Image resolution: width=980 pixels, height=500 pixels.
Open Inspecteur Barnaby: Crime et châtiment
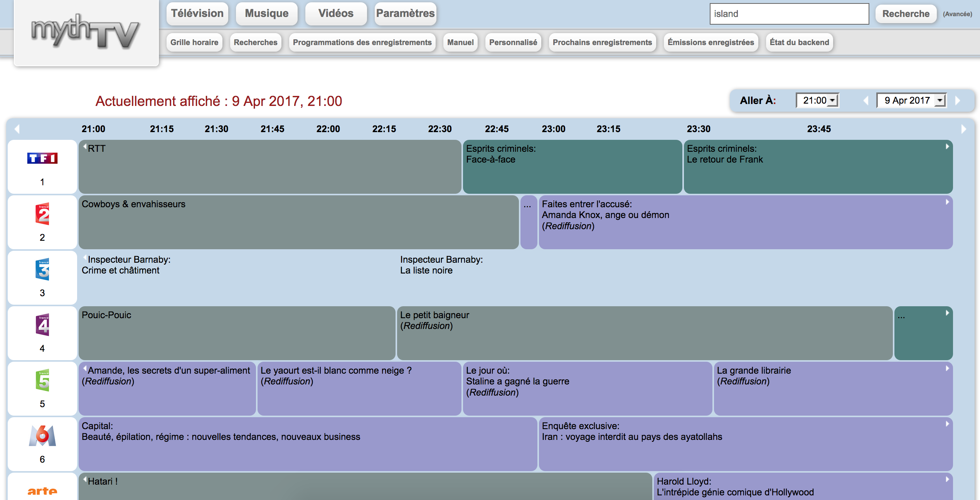pyautogui.click(x=237, y=278)
